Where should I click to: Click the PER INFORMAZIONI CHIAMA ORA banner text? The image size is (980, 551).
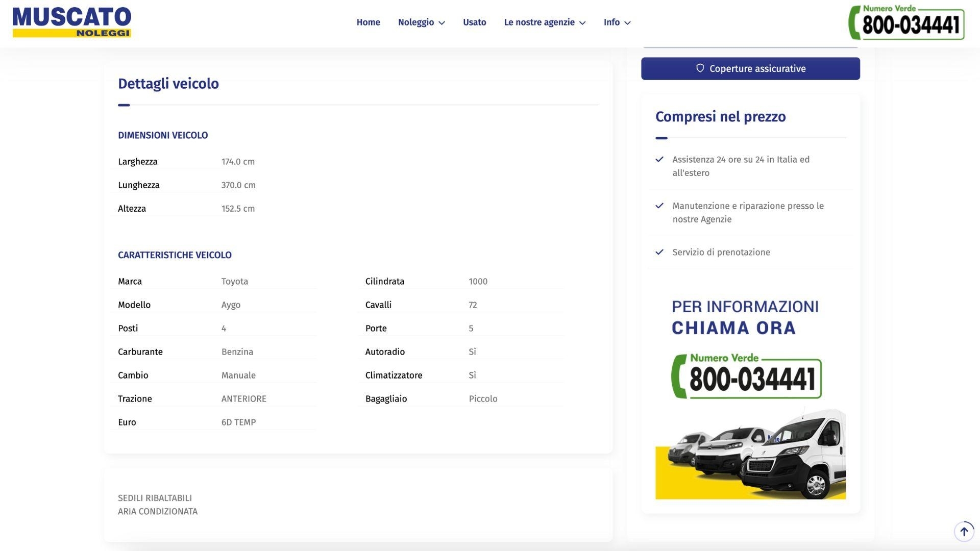tap(745, 317)
